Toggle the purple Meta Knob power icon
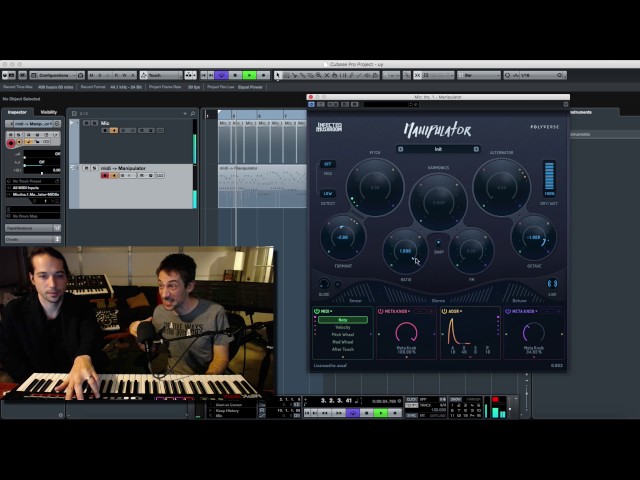 click(508, 311)
